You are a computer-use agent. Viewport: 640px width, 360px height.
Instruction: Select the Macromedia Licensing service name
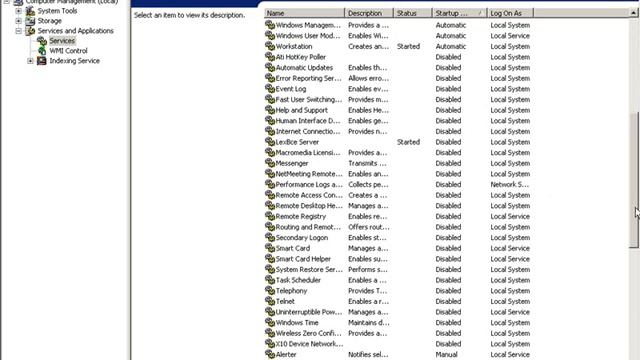(x=308, y=152)
